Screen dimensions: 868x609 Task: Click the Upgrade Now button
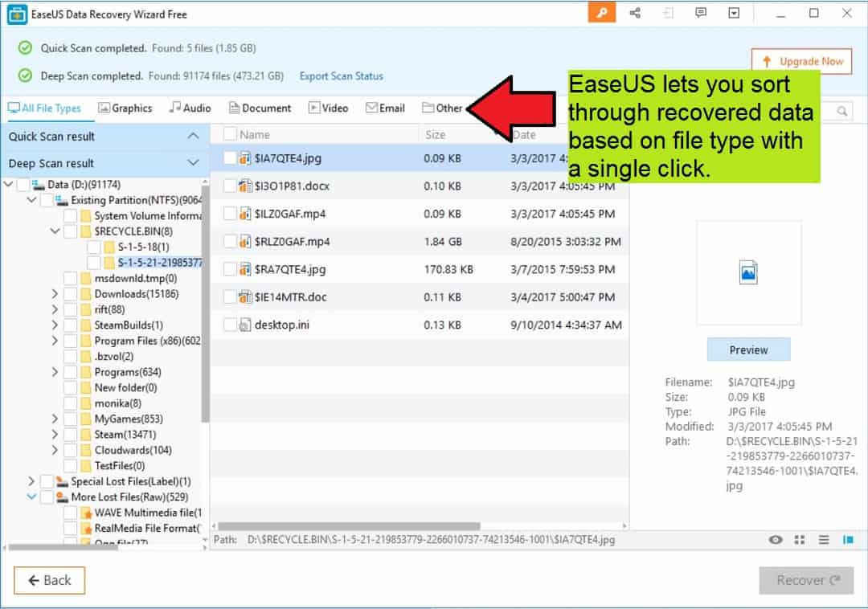tap(801, 61)
